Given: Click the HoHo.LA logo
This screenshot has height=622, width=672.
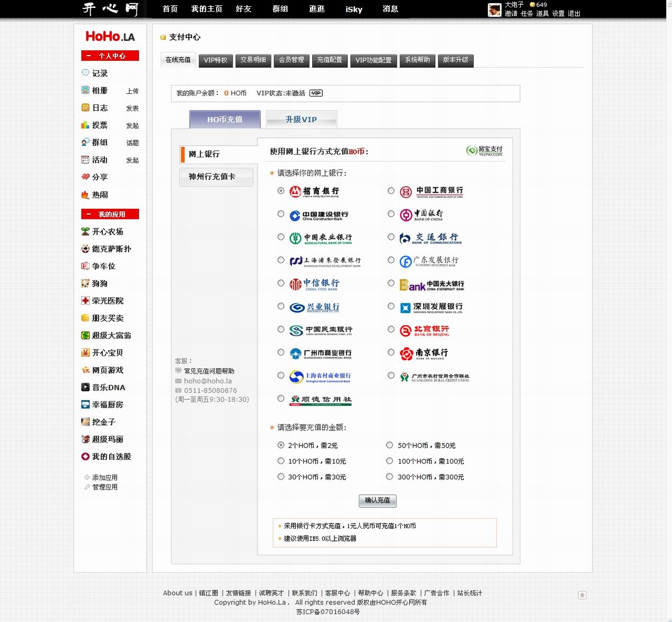Looking at the screenshot, I should (x=110, y=37).
